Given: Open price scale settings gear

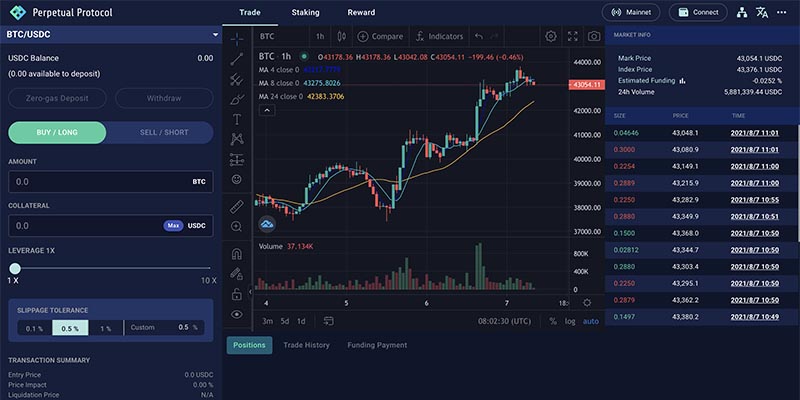Looking at the screenshot, I should [587, 303].
